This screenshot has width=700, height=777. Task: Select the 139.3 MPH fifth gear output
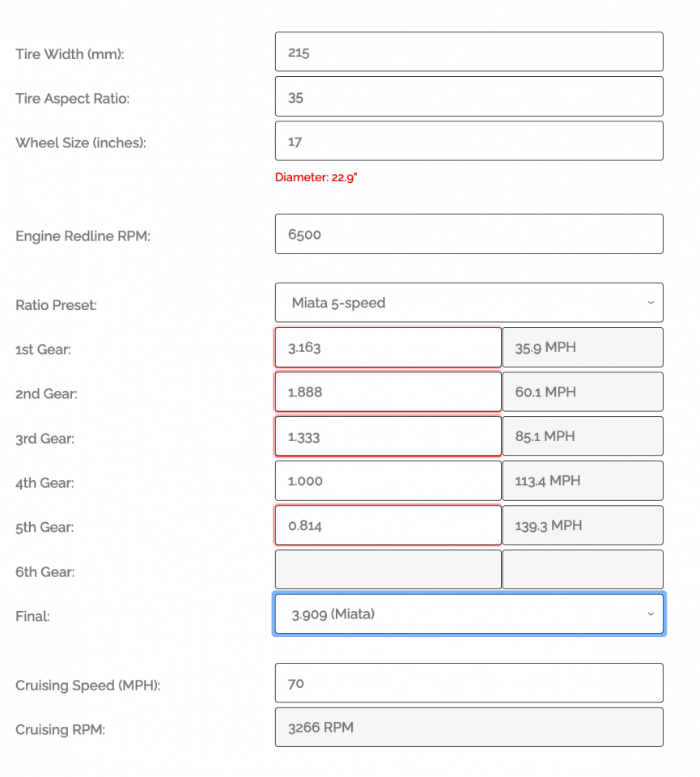(583, 525)
